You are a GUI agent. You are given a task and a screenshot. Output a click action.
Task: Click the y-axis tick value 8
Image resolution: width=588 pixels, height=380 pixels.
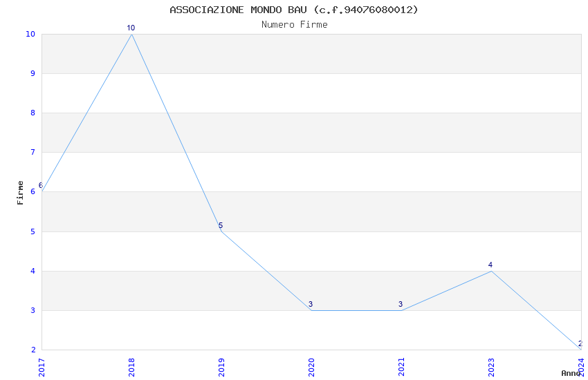(x=33, y=113)
